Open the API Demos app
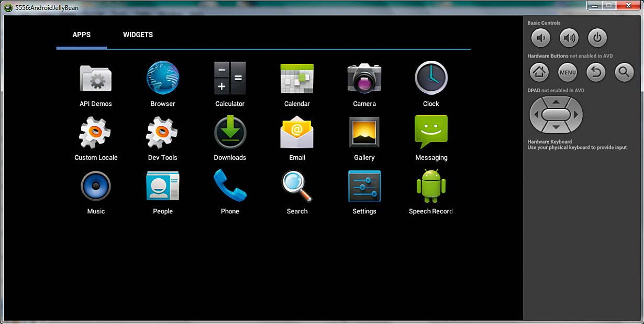 coord(96,85)
